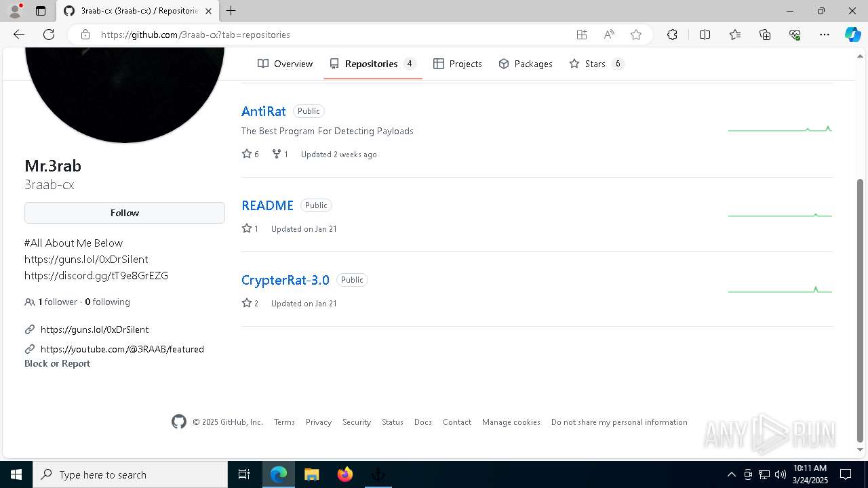
Task: Open the volume control in system tray
Action: [780, 474]
